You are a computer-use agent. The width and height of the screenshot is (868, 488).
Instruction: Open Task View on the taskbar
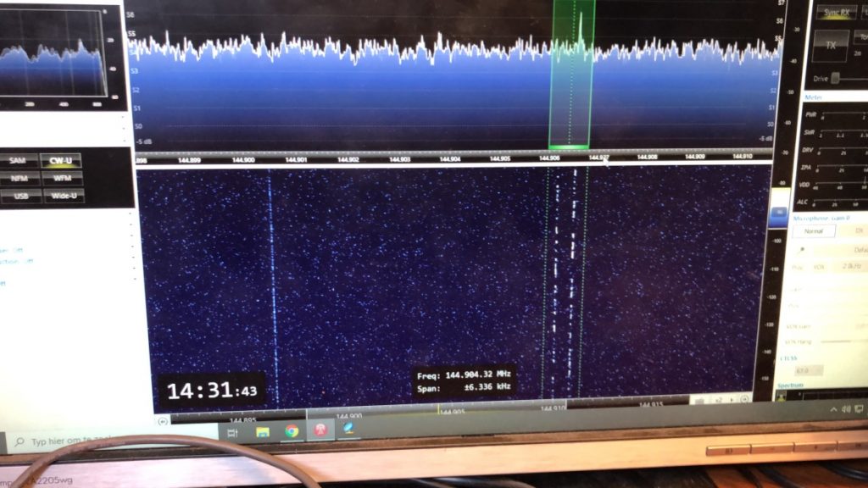point(232,433)
